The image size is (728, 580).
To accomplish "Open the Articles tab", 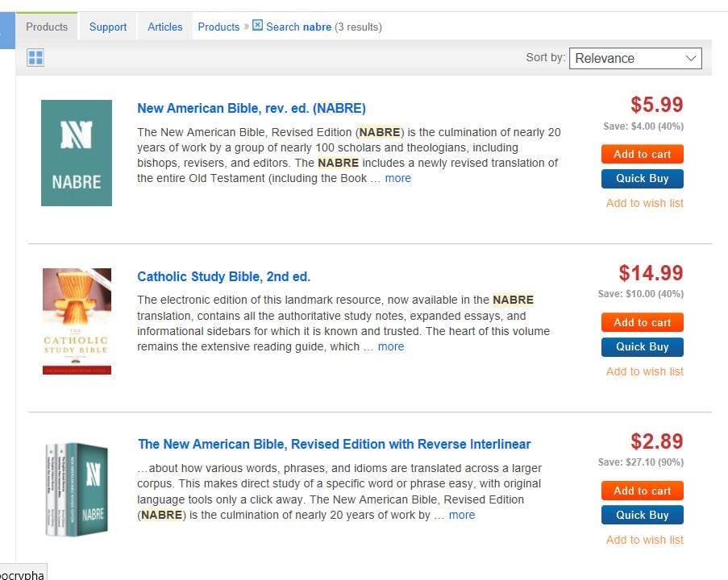I will click(164, 27).
